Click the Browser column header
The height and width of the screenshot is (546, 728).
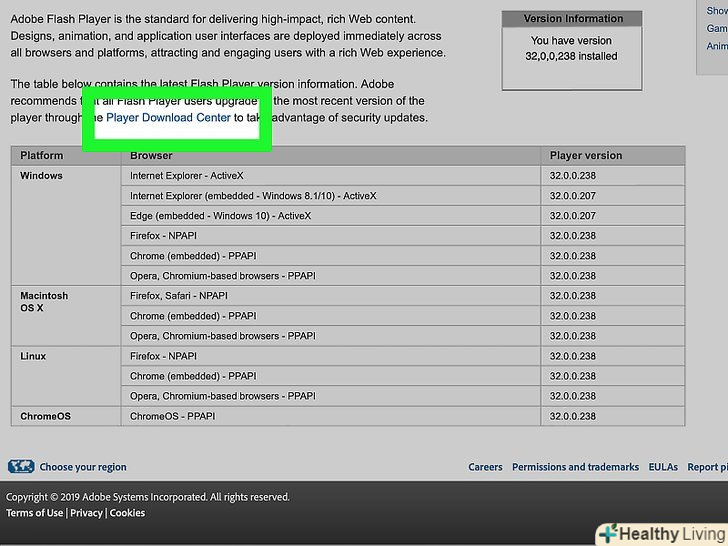(x=331, y=156)
